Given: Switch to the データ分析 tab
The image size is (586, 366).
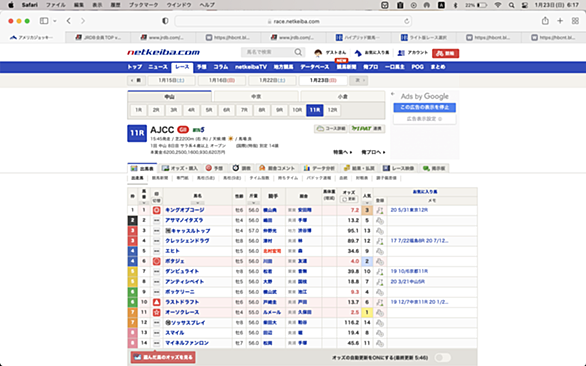Looking at the screenshot, I should (x=320, y=168).
